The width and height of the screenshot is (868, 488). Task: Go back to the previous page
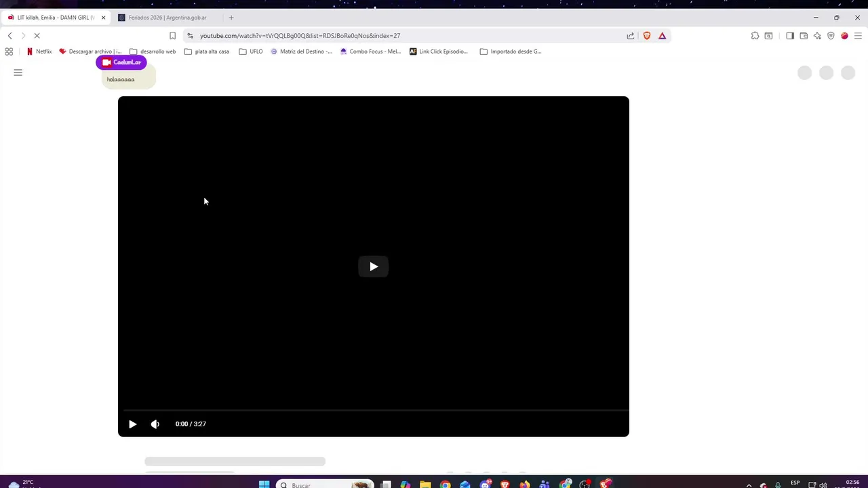(9, 36)
